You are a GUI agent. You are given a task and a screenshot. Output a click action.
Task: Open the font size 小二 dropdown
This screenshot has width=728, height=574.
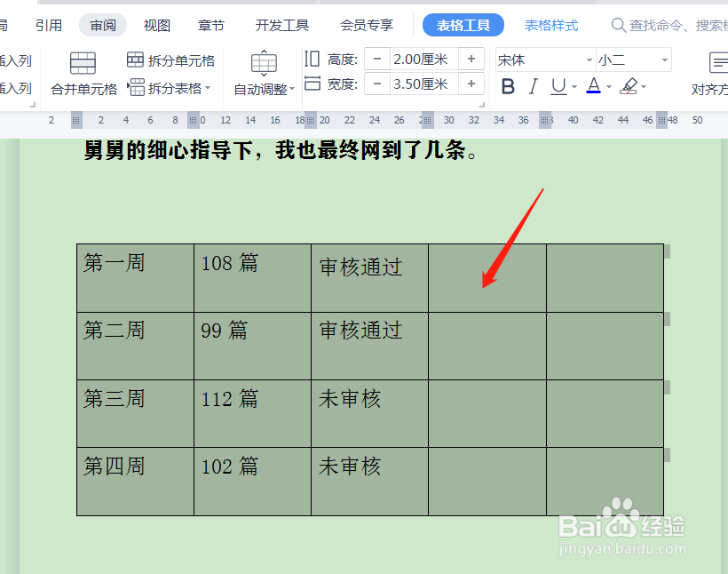[x=665, y=60]
